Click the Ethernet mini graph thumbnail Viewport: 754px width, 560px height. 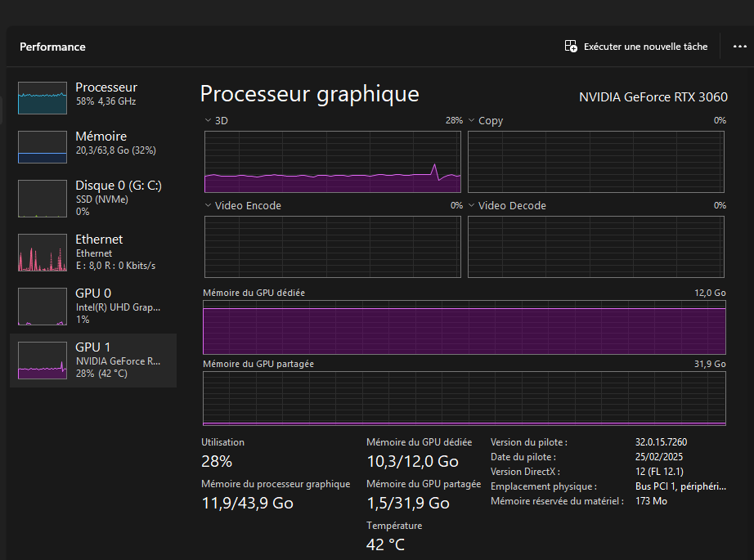tap(43, 253)
